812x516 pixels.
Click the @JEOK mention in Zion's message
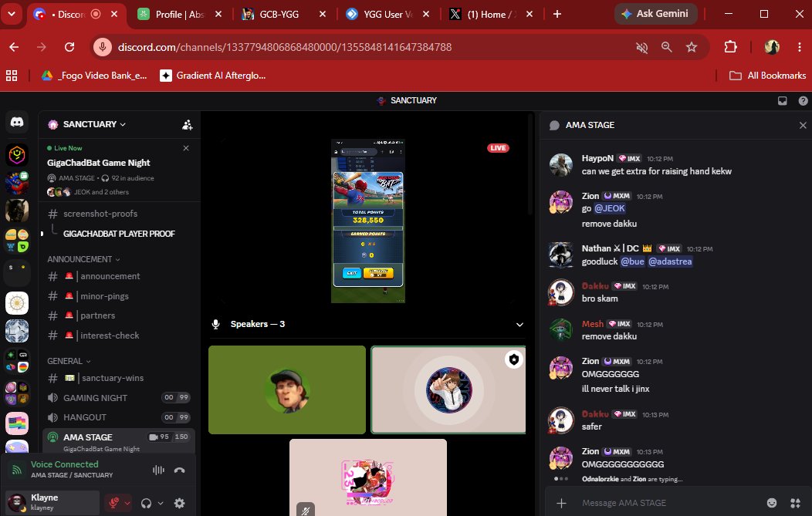pos(610,208)
